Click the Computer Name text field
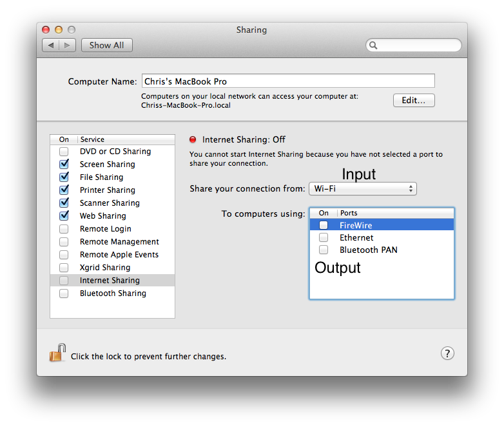The width and height of the screenshot is (504, 427). tap(288, 81)
